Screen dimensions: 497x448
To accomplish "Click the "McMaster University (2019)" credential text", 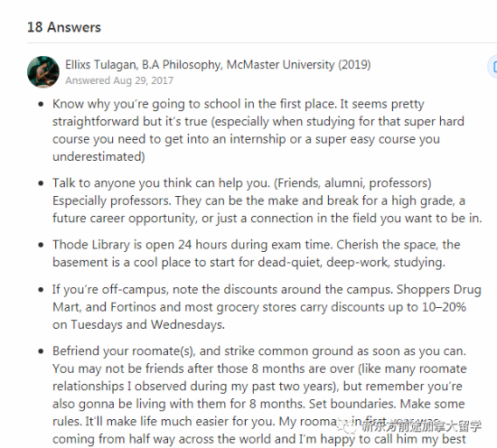I will click(298, 65).
